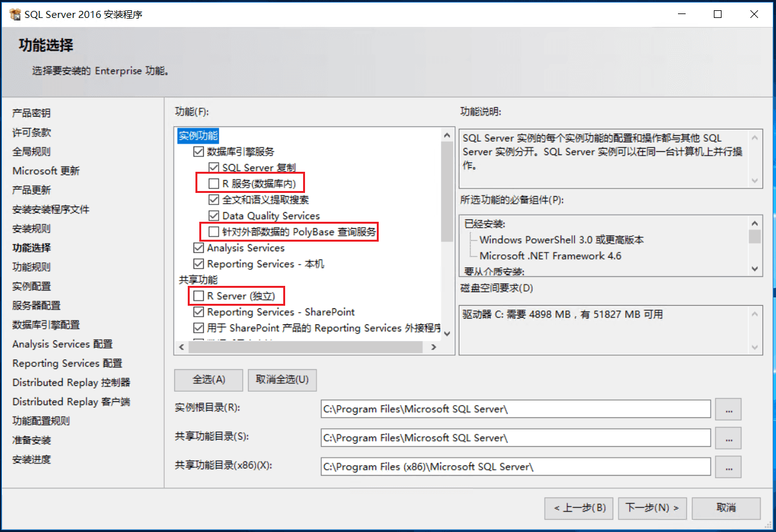This screenshot has height=532, width=776.
Task: Browse for 实例根目录 with ... button
Action: click(729, 410)
